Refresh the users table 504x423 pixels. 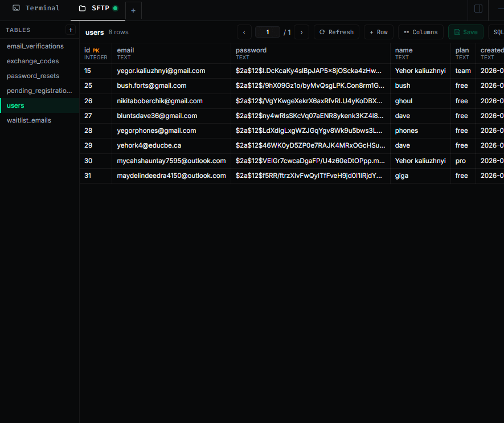click(x=337, y=32)
